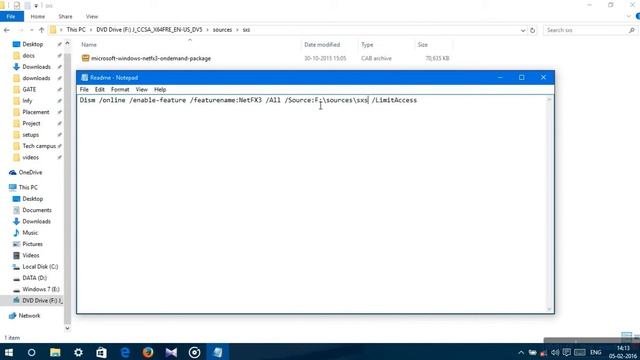Screen dimensions: 640x360
Task: Sort files by Name column header
Action: tap(89, 45)
